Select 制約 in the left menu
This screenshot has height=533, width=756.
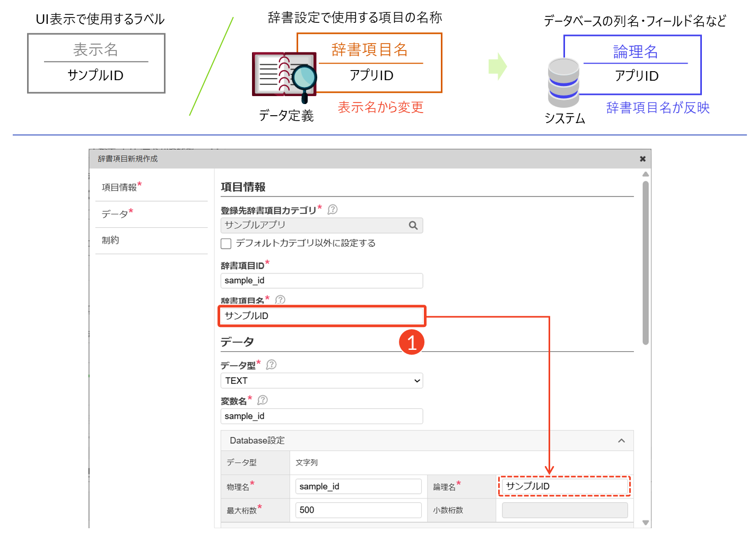pyautogui.click(x=110, y=240)
